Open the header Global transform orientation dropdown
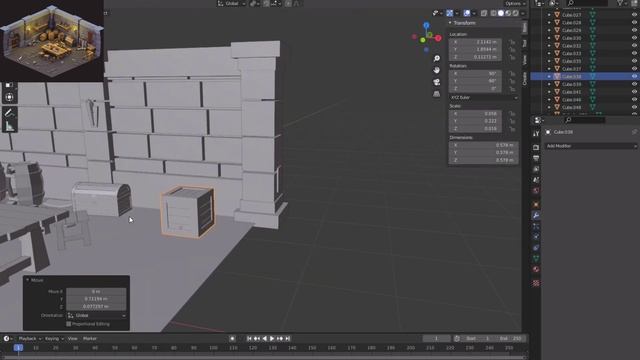This screenshot has height=360, width=640. point(231,4)
